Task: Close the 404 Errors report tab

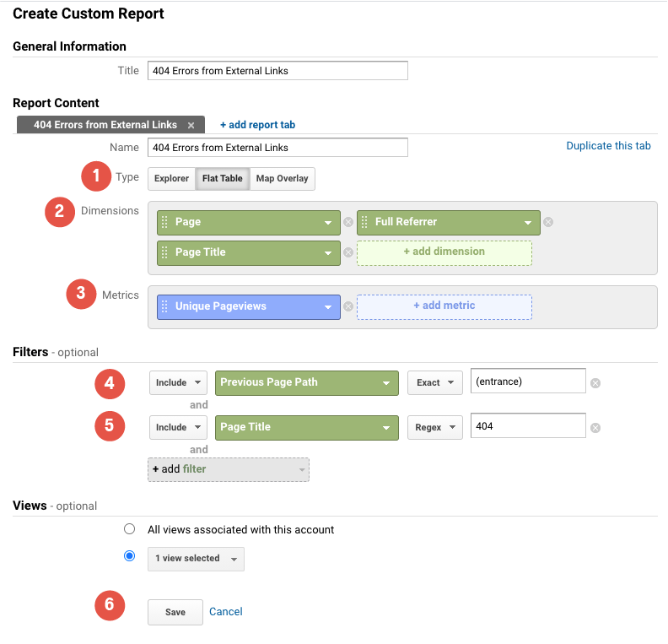Action: (x=191, y=125)
